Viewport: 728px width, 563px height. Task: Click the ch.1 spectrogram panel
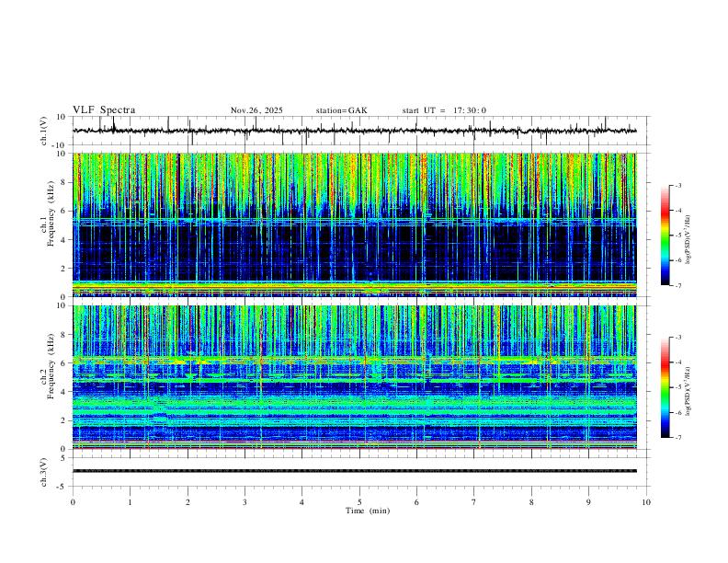click(x=355, y=224)
